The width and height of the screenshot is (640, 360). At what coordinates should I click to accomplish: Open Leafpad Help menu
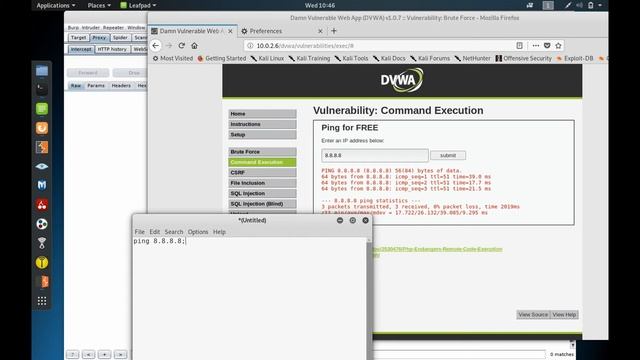[x=219, y=232]
